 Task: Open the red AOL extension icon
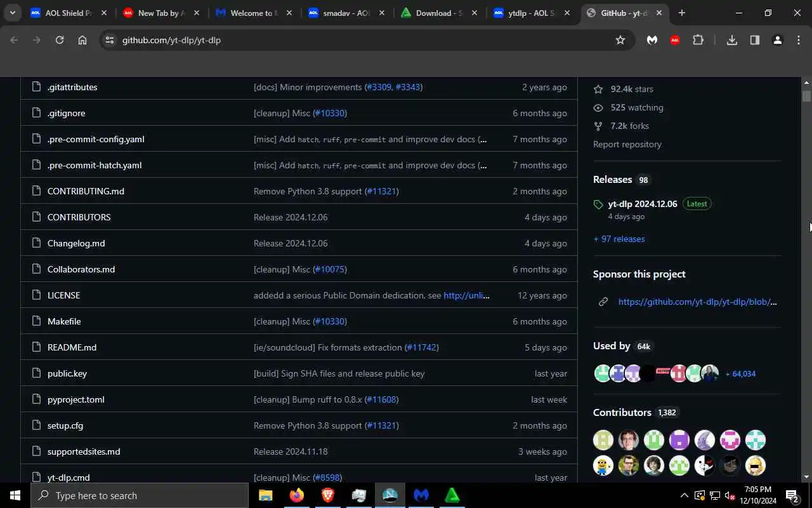(675, 40)
